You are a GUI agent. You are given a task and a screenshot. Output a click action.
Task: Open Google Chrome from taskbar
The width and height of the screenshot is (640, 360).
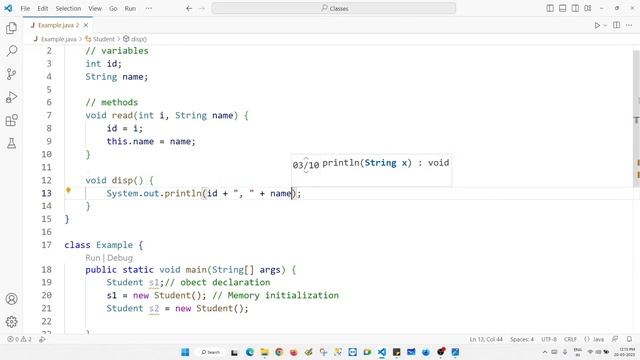coord(279,352)
